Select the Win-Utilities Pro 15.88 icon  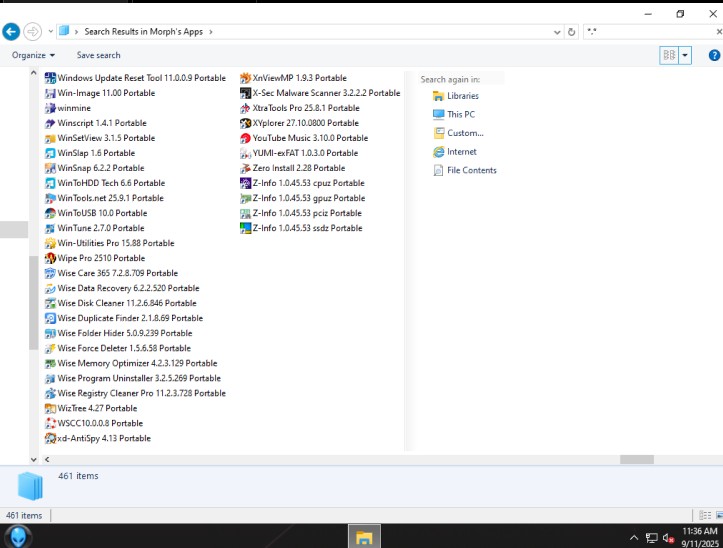pos(50,243)
